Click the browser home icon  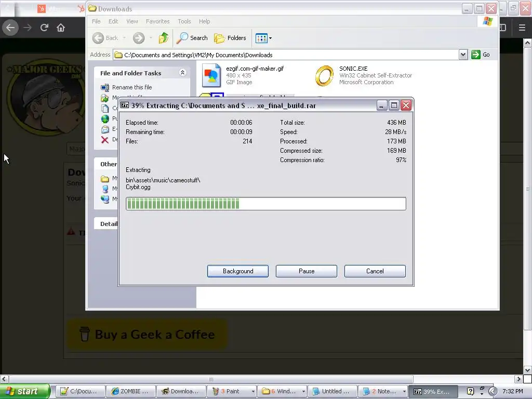click(x=61, y=28)
